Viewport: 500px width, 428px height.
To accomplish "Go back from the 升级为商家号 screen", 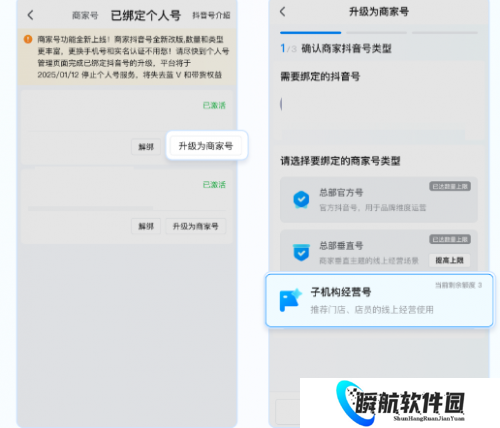I will [x=283, y=12].
